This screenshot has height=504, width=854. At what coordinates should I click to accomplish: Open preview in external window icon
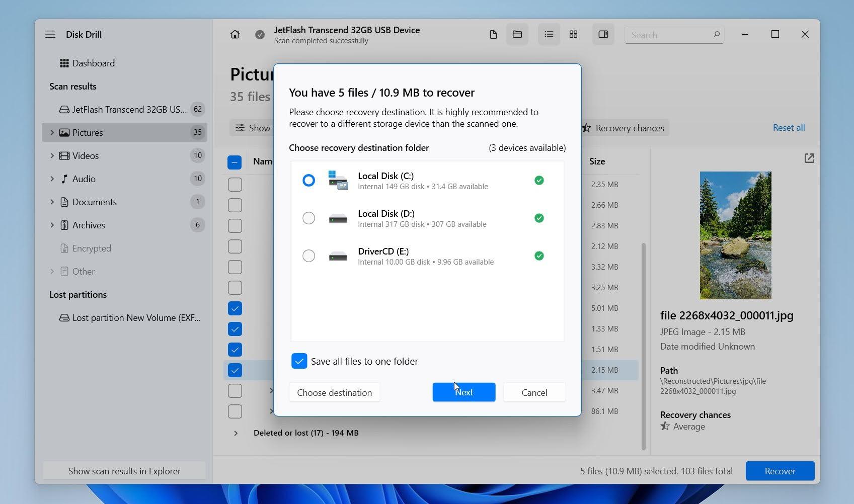coord(809,158)
